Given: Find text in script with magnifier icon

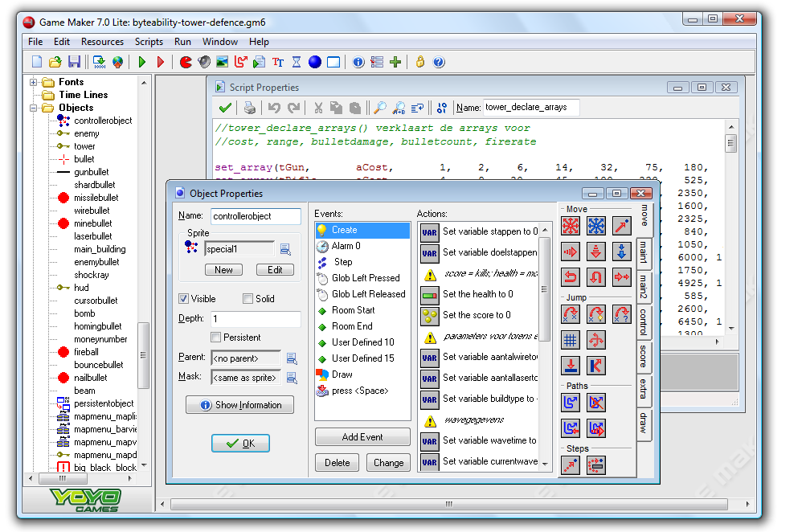Looking at the screenshot, I should click(380, 108).
